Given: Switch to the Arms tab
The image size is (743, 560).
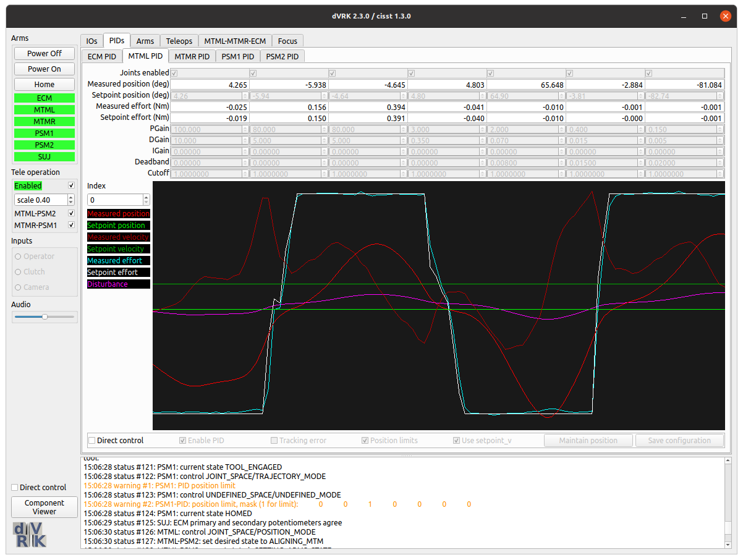Looking at the screenshot, I should (145, 41).
